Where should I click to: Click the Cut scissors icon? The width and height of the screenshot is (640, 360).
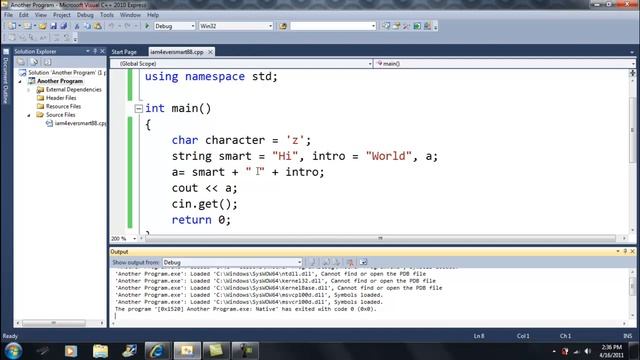pos(77,26)
